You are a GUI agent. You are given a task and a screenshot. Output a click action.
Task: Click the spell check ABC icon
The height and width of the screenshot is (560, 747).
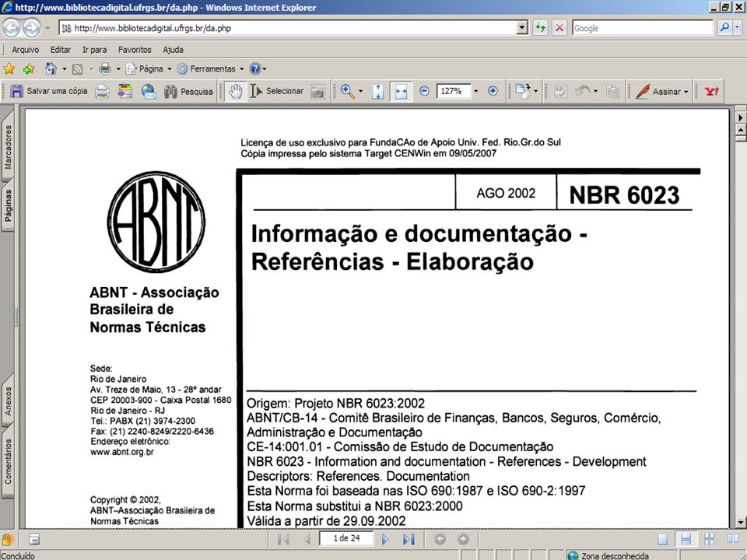coord(561,91)
